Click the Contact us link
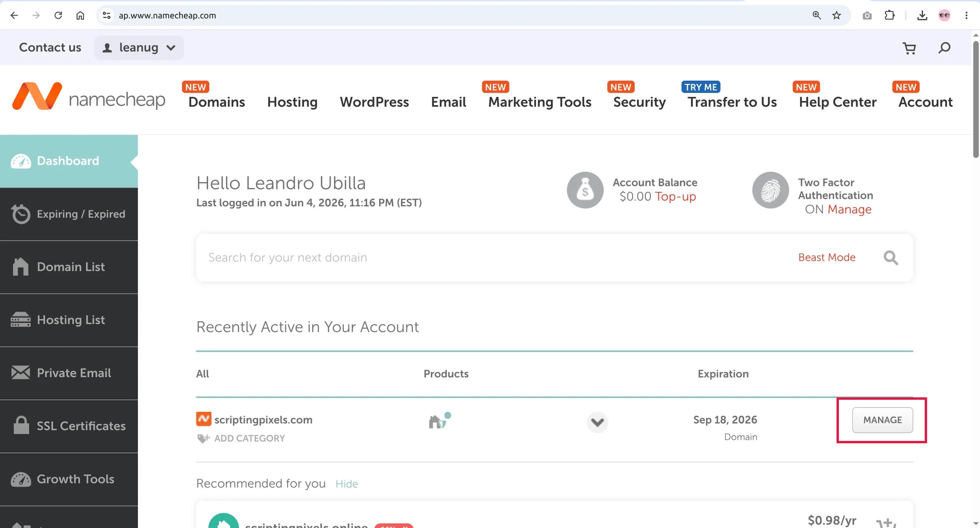Viewport: 980px width, 528px height. (x=50, y=47)
